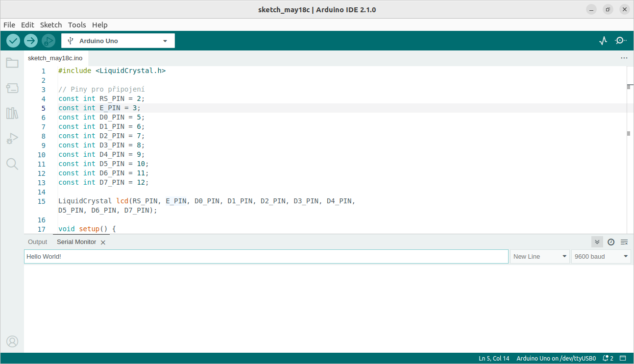Close the Serial Monitor tab
Viewport: 634px width, 364px height.
pyautogui.click(x=103, y=243)
